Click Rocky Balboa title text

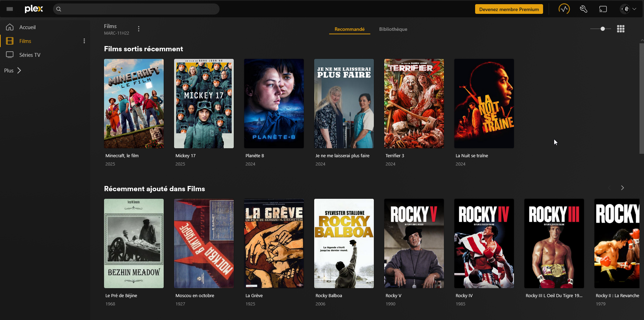pyautogui.click(x=329, y=295)
